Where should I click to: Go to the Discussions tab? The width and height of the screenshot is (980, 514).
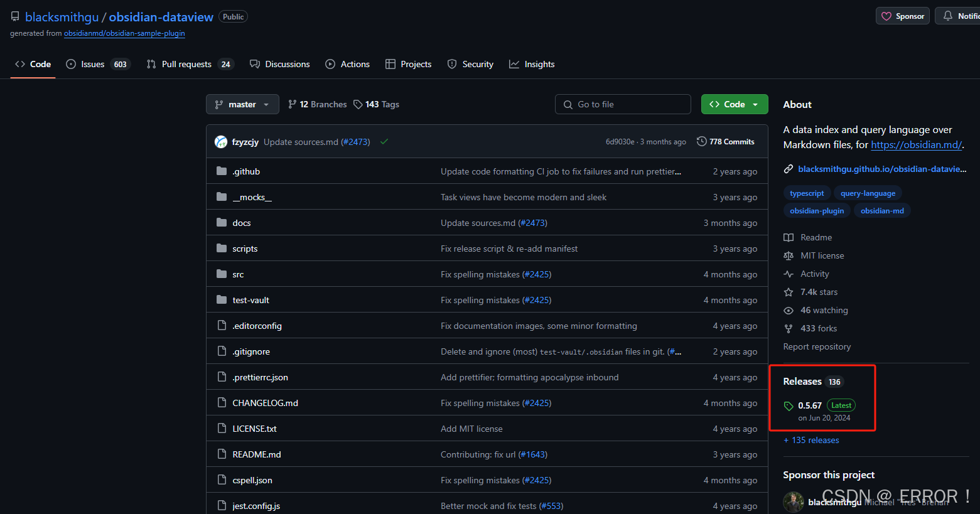click(280, 64)
